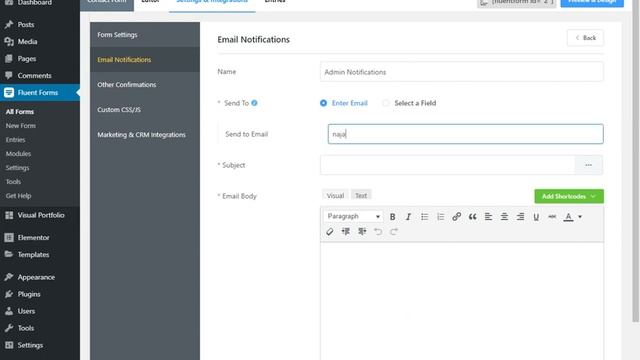The width and height of the screenshot is (640, 360).
Task: Click the text color A icon
Action: 568,217
